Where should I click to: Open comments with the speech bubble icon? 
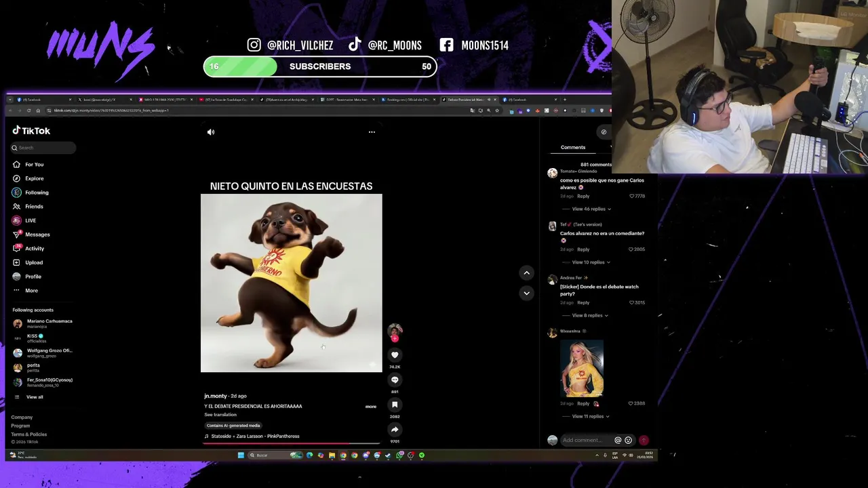click(395, 380)
